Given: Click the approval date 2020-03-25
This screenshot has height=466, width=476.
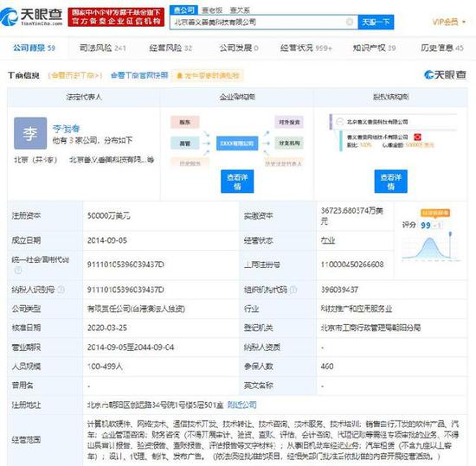Looking at the screenshot, I should [x=106, y=328].
